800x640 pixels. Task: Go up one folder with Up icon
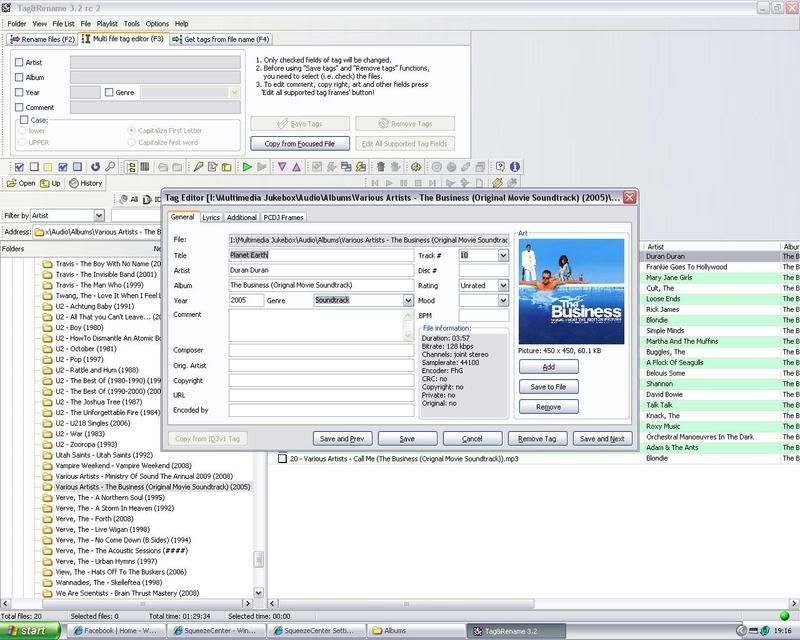coord(51,183)
